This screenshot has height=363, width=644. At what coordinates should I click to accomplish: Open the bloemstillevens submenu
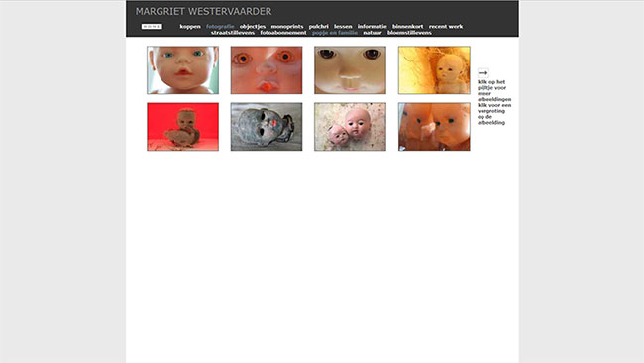[409, 33]
